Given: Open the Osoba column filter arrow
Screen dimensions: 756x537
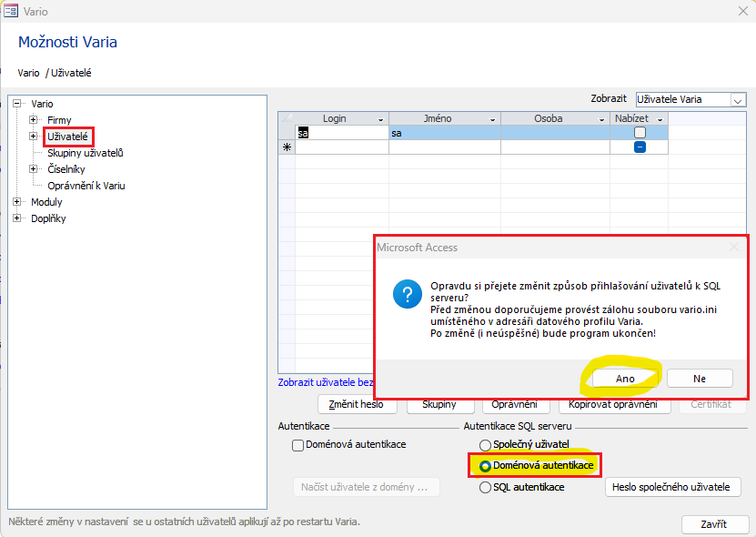Looking at the screenshot, I should tap(602, 119).
